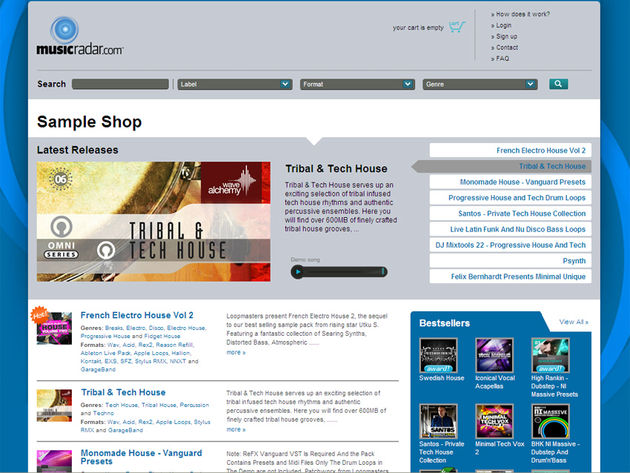Select Tribal & Tech House tab in releases list

click(x=502, y=166)
